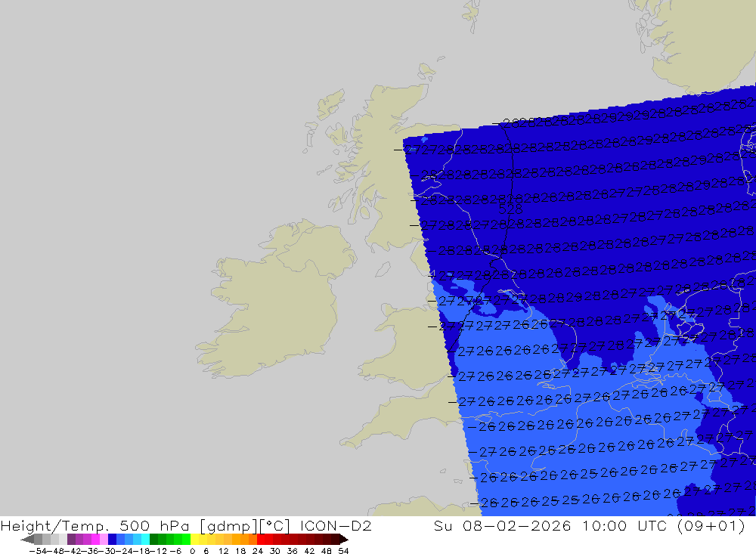The image size is (756, 554).
Task: Select the '0' legend scale label
Action: pyautogui.click(x=192, y=551)
